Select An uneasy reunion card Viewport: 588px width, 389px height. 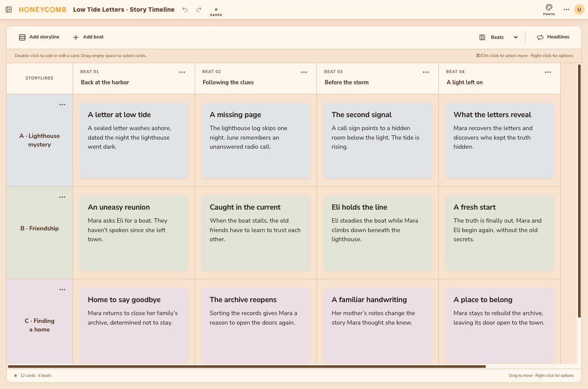(x=134, y=233)
